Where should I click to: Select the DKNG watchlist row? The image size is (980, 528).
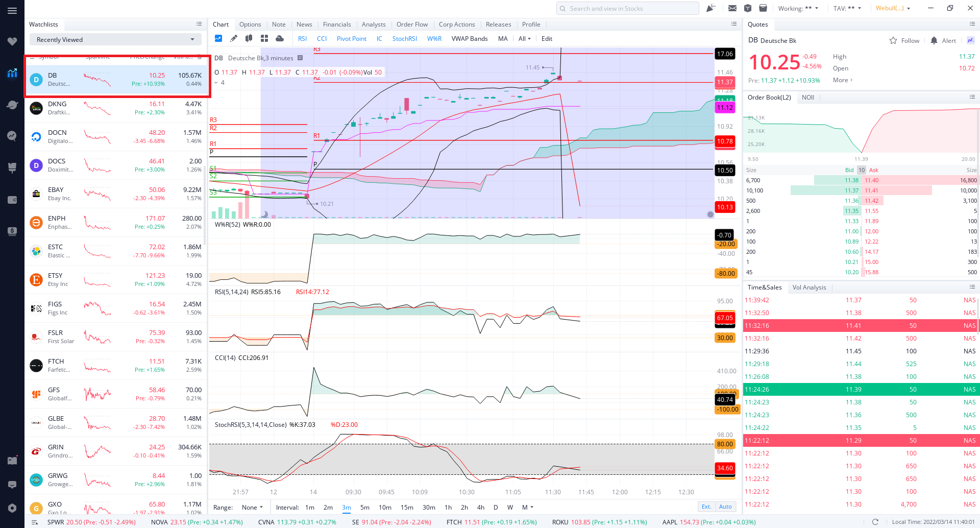[x=116, y=108]
